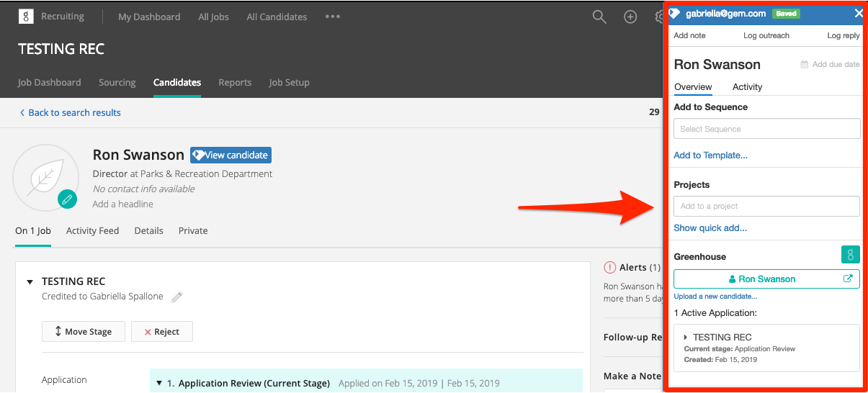Collapse the TESTING REC job section
Viewport: 868px width, 393px height.
pos(30,282)
